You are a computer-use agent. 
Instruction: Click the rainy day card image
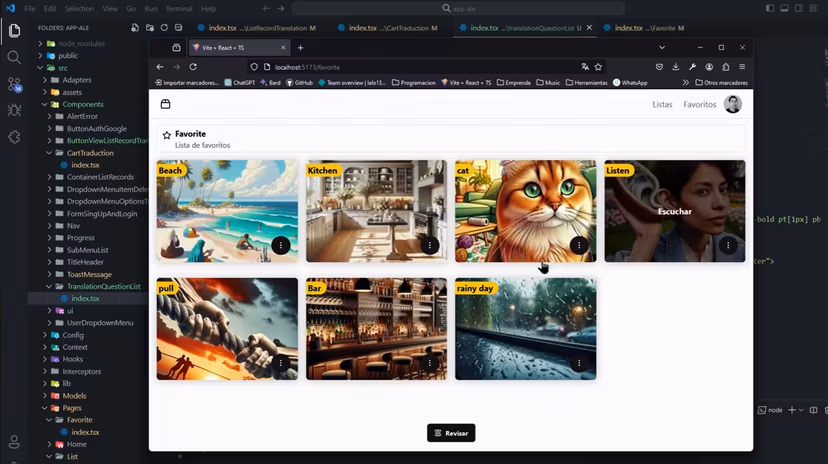click(x=525, y=329)
